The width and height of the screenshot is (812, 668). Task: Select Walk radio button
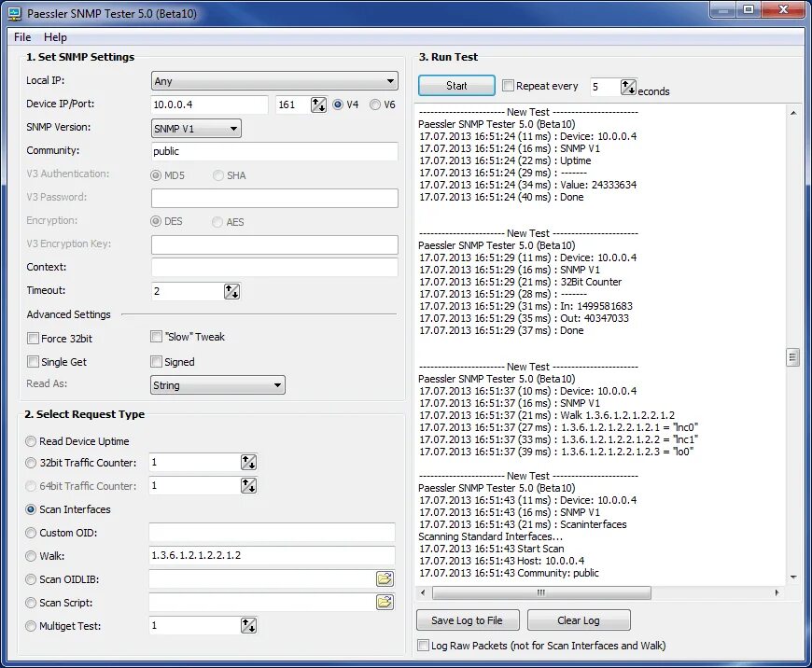[31, 556]
